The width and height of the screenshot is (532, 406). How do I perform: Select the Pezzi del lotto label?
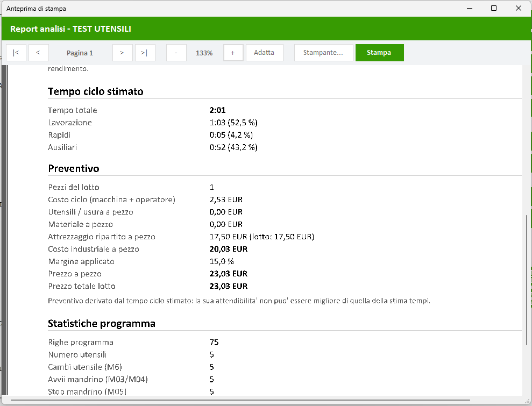click(74, 187)
